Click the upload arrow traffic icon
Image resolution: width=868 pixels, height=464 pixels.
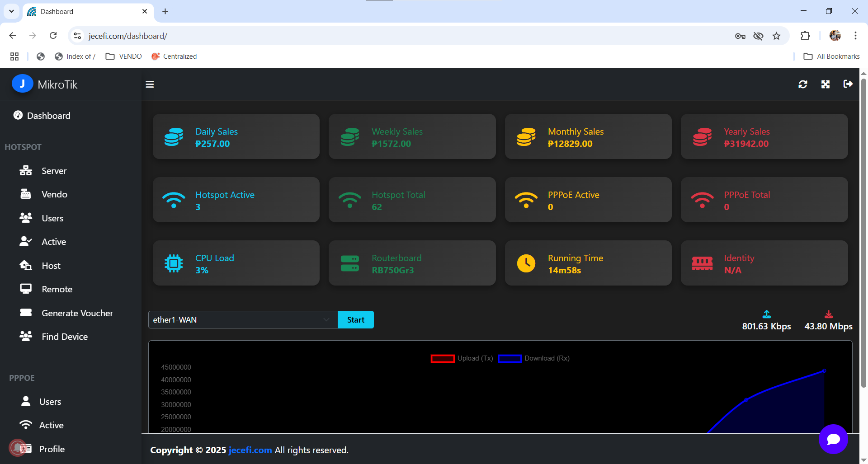click(x=767, y=314)
